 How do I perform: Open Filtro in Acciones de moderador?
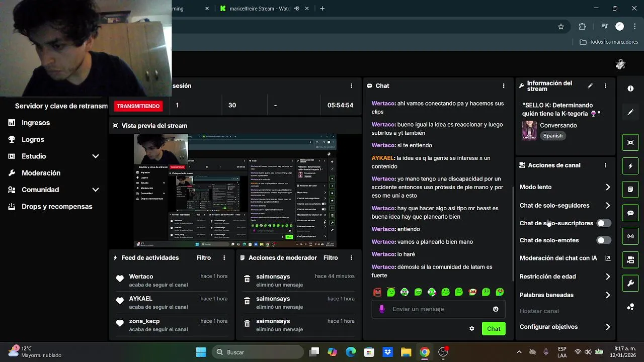coord(331,258)
